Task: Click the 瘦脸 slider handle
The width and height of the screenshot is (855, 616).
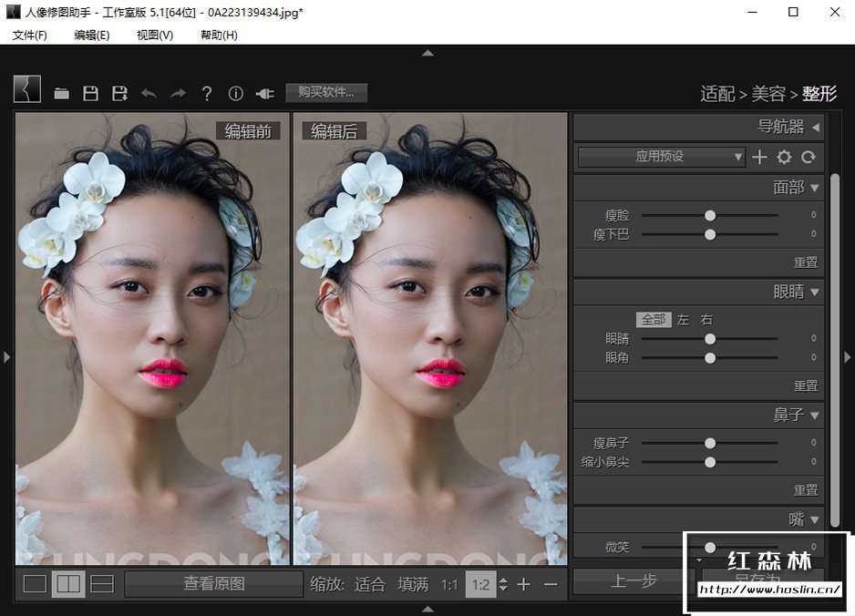Action: [x=710, y=216]
